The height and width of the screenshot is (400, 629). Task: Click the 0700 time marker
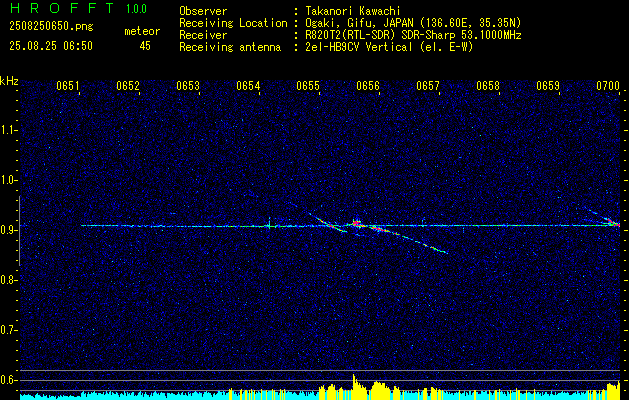pos(608,85)
